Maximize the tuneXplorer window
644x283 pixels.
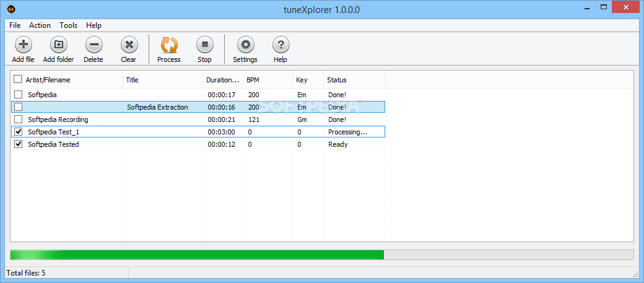pyautogui.click(x=603, y=7)
